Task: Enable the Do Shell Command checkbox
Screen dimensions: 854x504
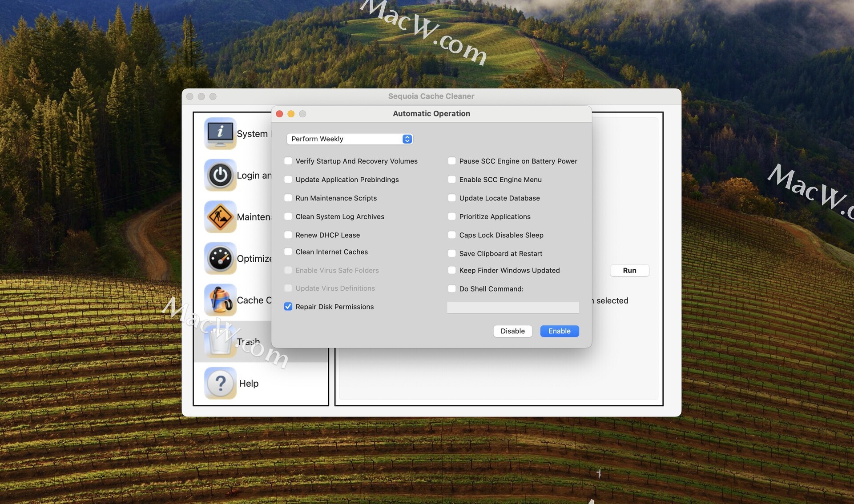Action: pos(452,289)
